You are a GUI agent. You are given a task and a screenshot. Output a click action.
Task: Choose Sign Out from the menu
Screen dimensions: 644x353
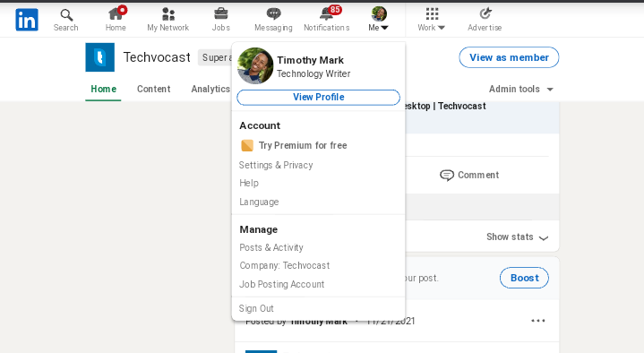point(256,308)
